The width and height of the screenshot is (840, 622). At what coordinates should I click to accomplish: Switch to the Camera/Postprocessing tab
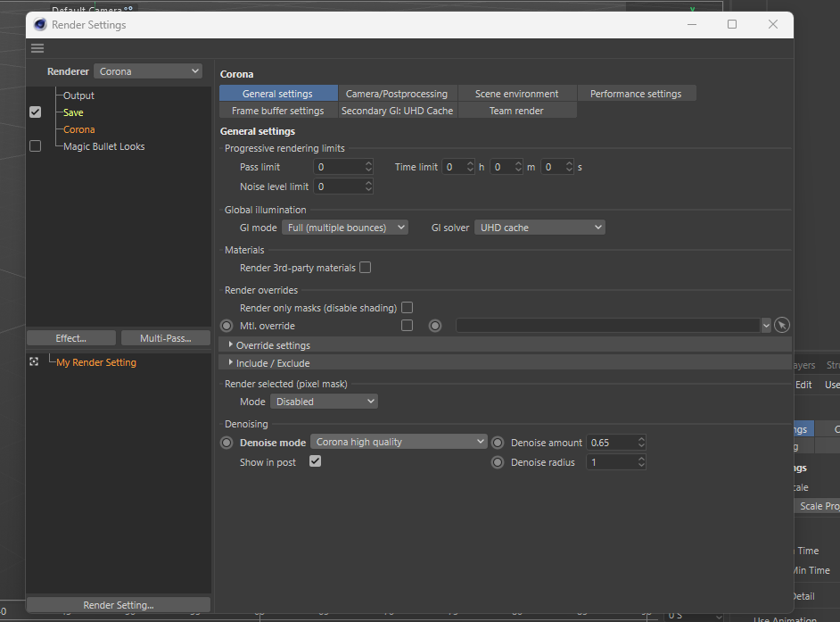(397, 94)
